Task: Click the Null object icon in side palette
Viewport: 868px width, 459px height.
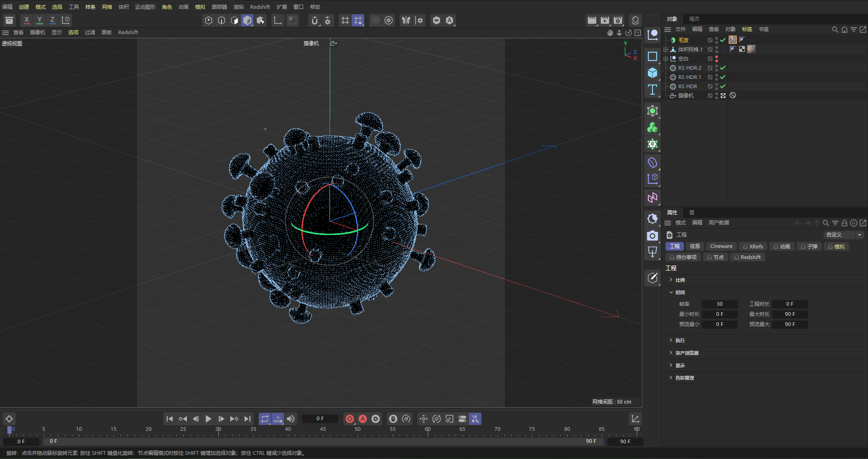Action: [652, 35]
